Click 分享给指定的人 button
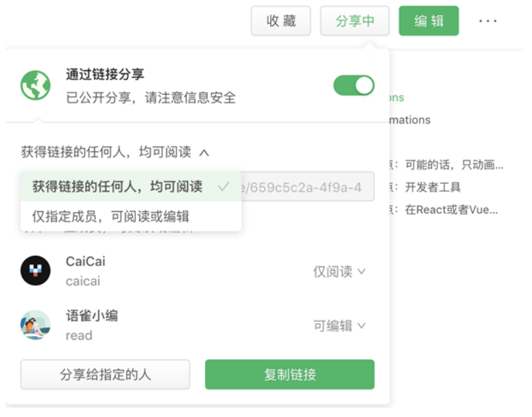 (x=105, y=374)
